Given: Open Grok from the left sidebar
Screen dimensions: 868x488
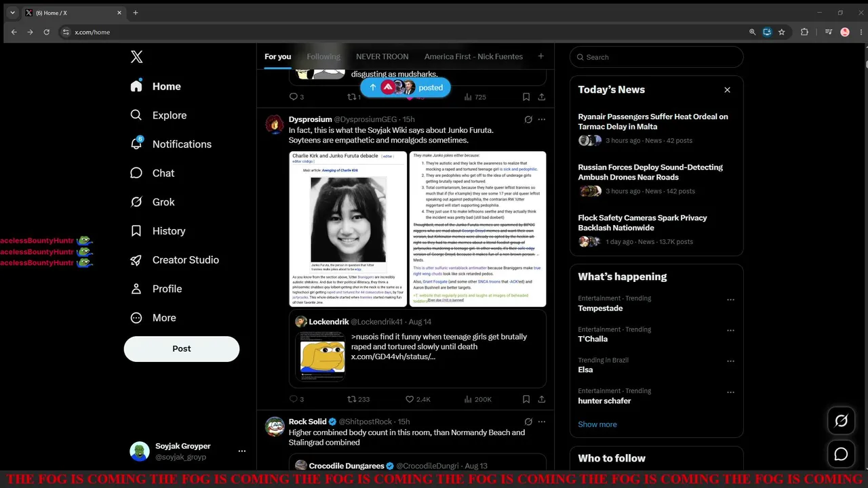Looking at the screenshot, I should pos(153,202).
